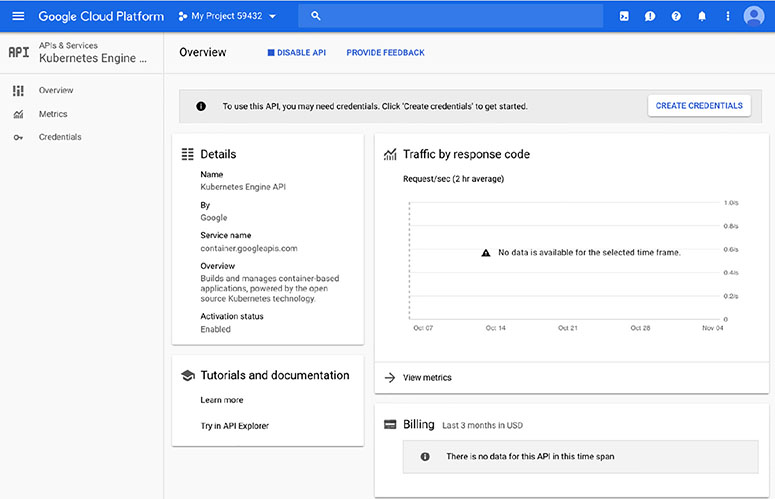Click the Oct 28 axis label on chart
Viewport: 775px width, 499px height.
(x=640, y=328)
